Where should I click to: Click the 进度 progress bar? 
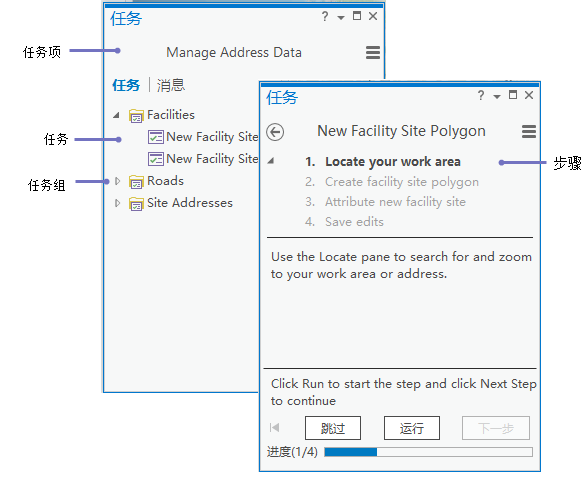(428, 452)
